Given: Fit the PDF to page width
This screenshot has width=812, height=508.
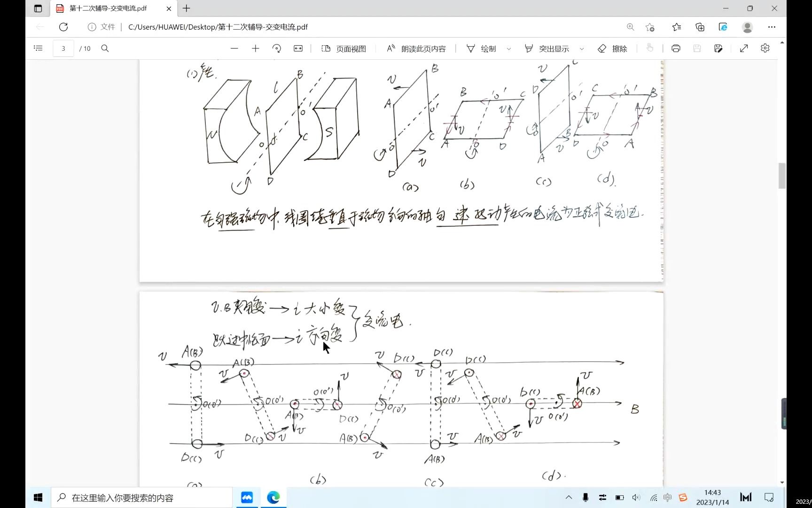Looking at the screenshot, I should tap(298, 48).
